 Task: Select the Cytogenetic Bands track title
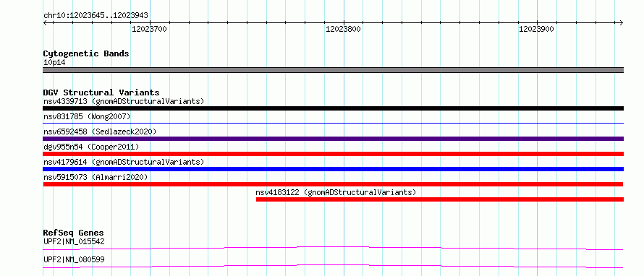coord(86,53)
